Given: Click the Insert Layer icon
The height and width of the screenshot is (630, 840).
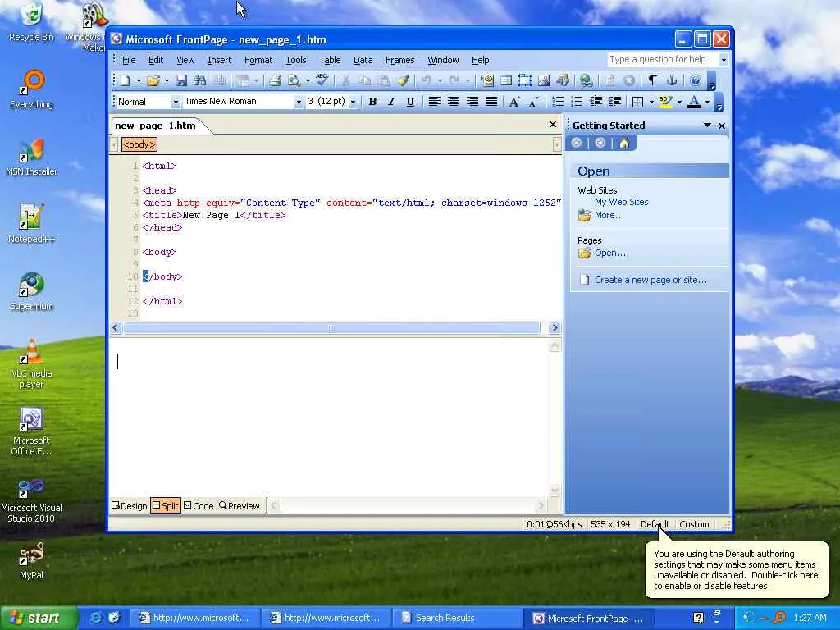Looking at the screenshot, I should pos(525,81).
